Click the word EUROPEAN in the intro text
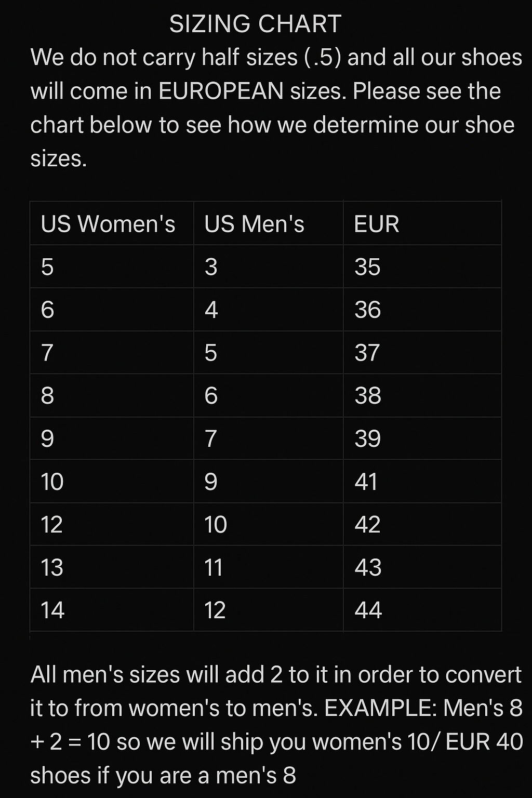Screen dimensions: 532x798 [221, 91]
